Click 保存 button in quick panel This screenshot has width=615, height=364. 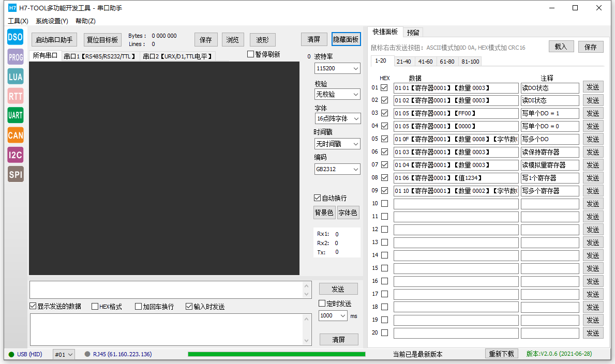(590, 47)
